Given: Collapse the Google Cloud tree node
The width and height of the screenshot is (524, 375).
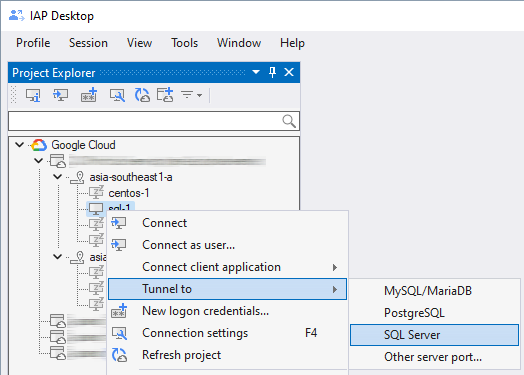Looking at the screenshot, I should [20, 145].
